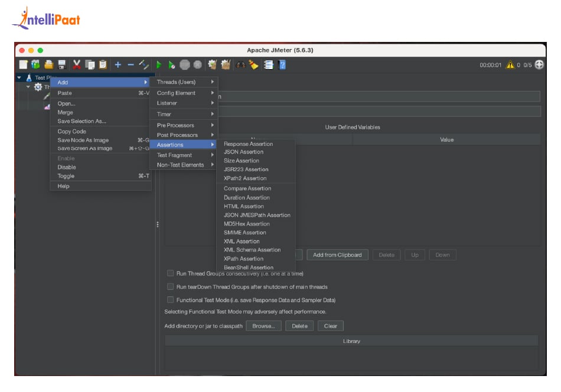Expand the Pre Processors submenu
The height and width of the screenshot is (392, 561).
(184, 125)
